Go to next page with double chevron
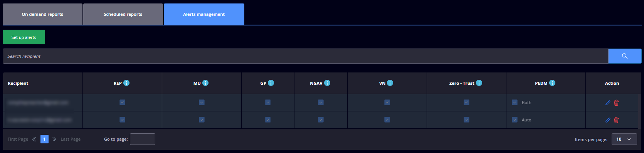Viewport: 644px width, 153px height. click(x=54, y=139)
